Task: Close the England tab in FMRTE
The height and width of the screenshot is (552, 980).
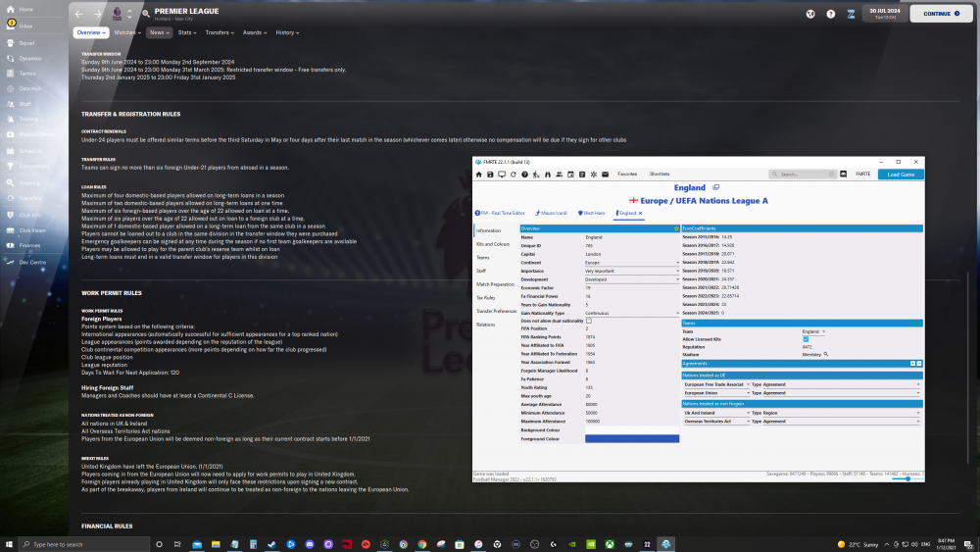Action: pos(641,213)
